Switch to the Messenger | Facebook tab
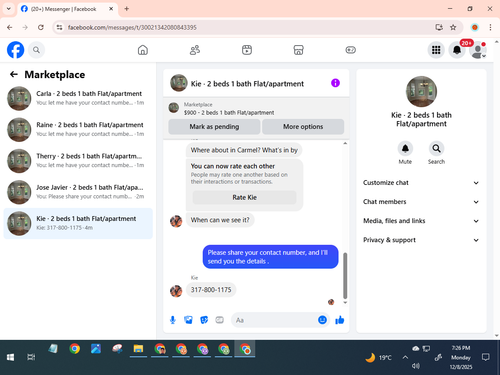This screenshot has height=375, width=500. point(67,9)
